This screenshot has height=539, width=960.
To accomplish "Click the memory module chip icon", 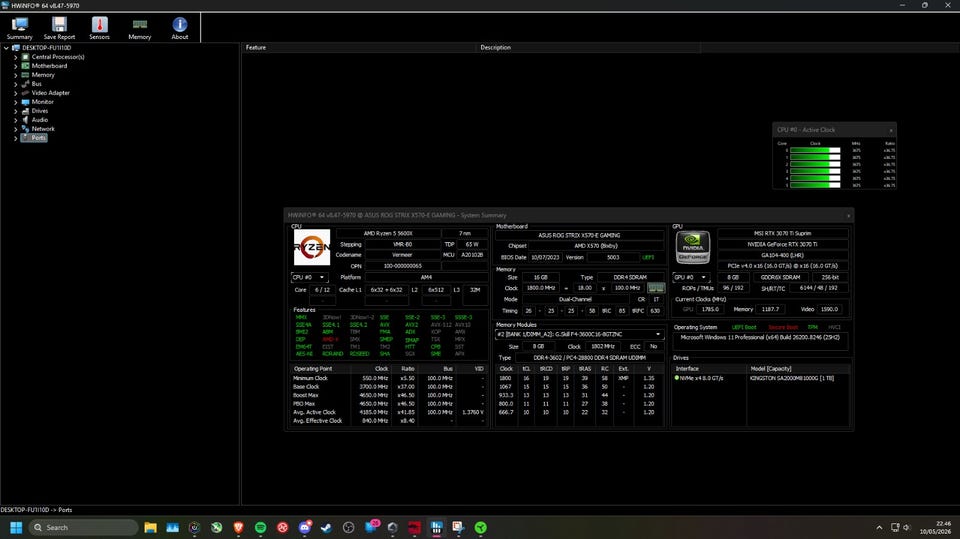I will pyautogui.click(x=656, y=288).
